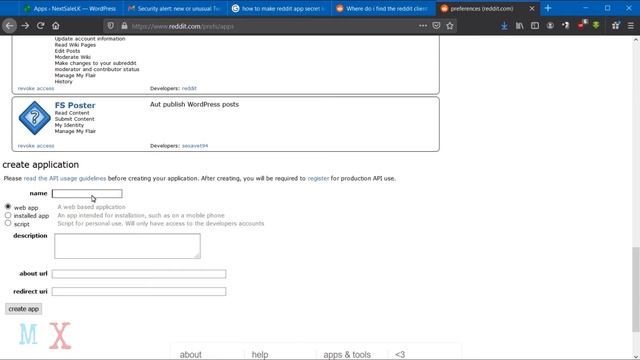Open the FS Poster app title link

tap(75, 105)
